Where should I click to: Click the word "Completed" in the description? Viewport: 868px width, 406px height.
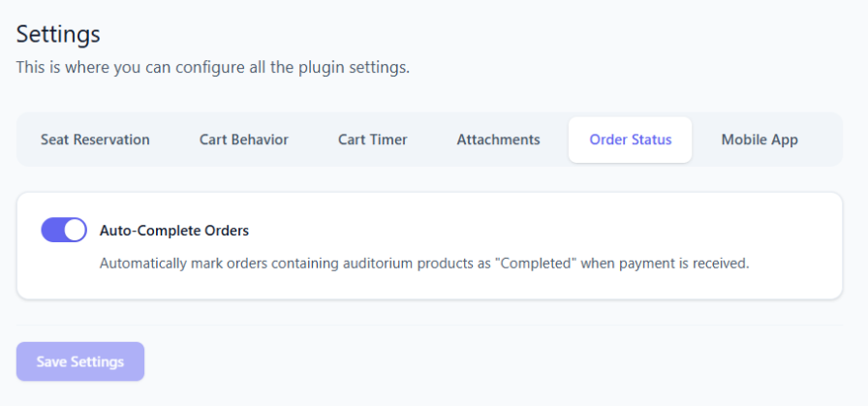click(530, 263)
